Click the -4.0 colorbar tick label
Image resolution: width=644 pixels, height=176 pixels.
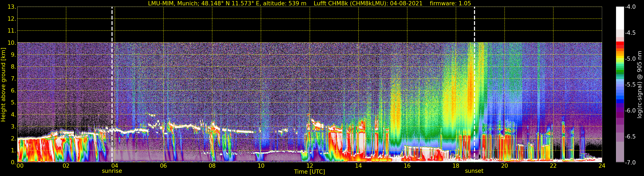pos(630,7)
